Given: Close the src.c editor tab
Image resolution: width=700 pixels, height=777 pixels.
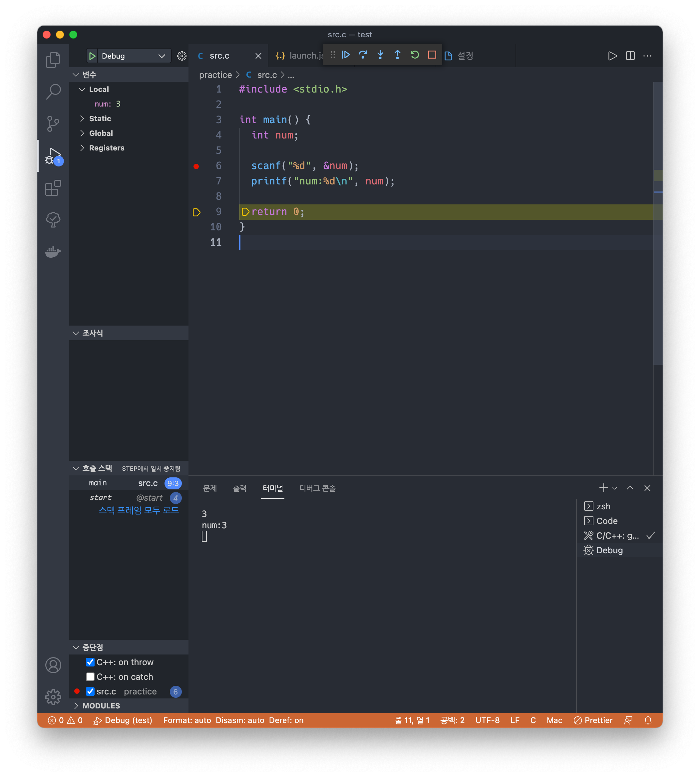Looking at the screenshot, I should 258,56.
